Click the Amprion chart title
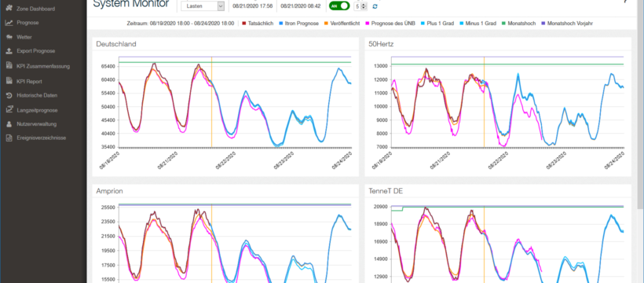Screen dimensions: 644x283 click(x=109, y=191)
